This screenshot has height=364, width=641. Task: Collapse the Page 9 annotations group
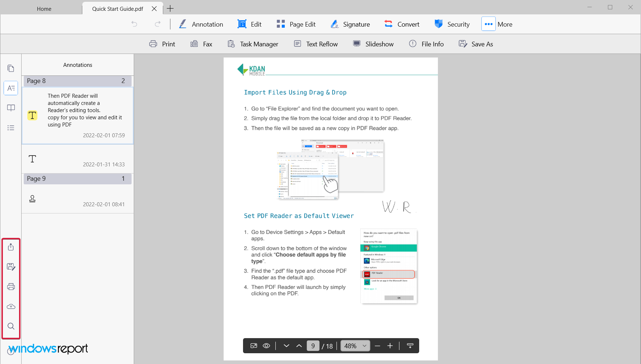(x=78, y=179)
